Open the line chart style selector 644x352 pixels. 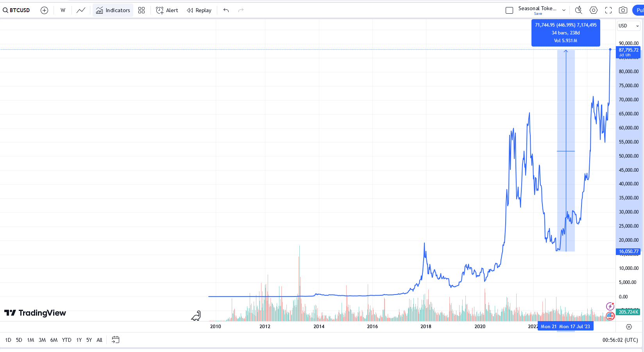click(x=81, y=11)
